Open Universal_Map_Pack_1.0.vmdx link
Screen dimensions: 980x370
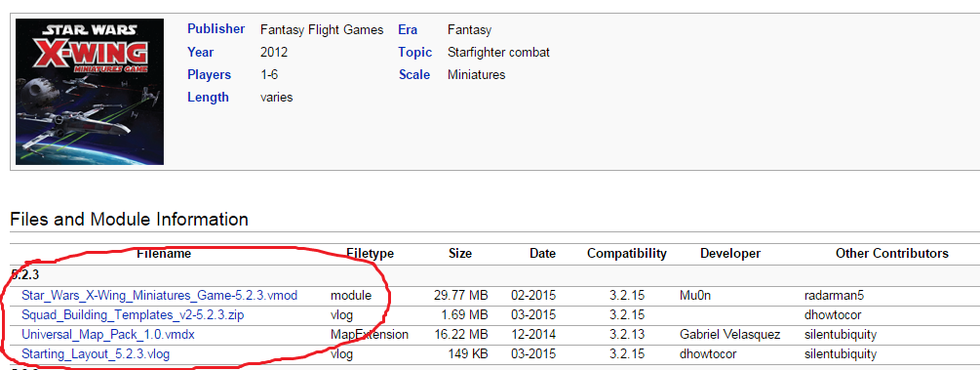coord(108,335)
